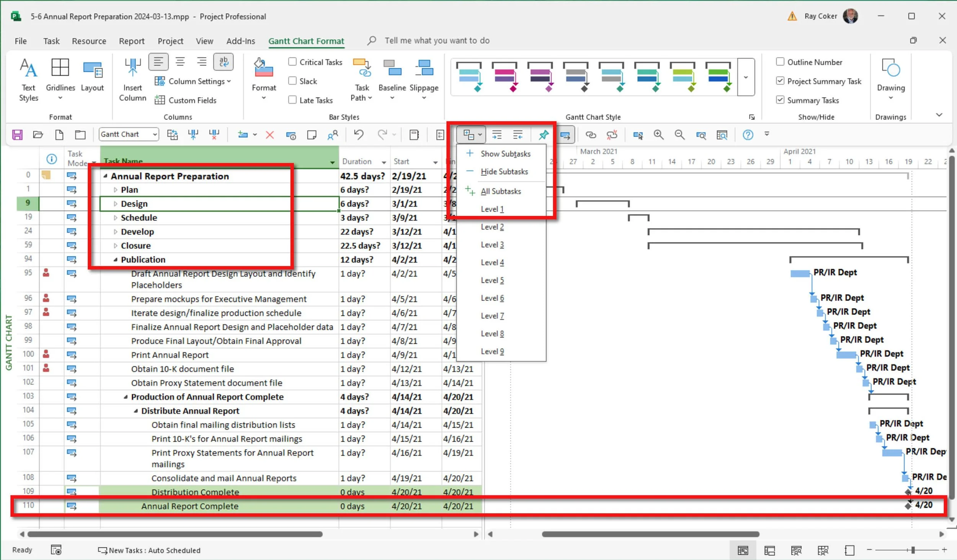Switch to the Resource tab

89,41
